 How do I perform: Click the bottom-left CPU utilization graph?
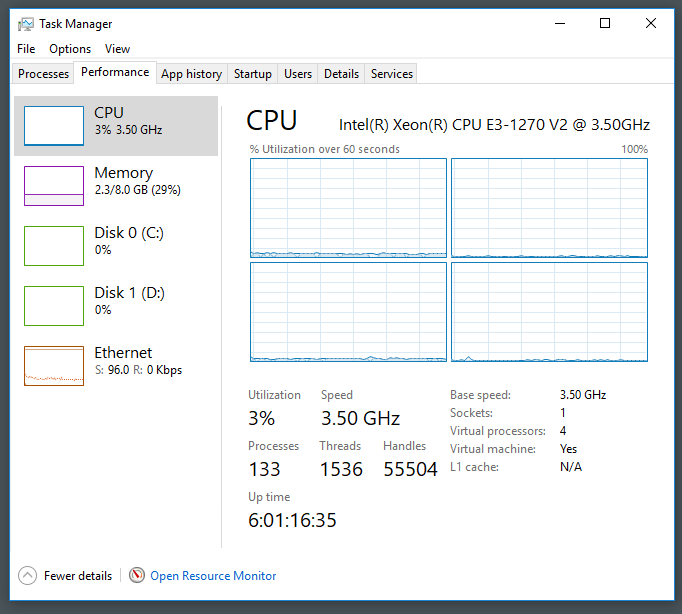pos(348,312)
